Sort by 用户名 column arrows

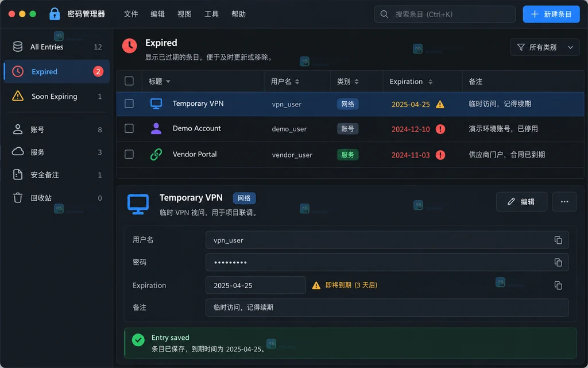(x=297, y=82)
